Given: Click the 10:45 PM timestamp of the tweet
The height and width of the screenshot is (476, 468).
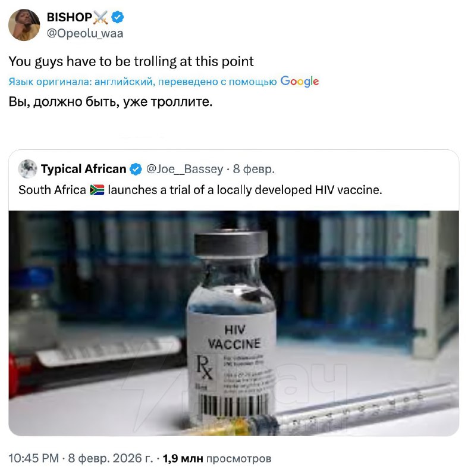Looking at the screenshot, I should (x=33, y=459).
